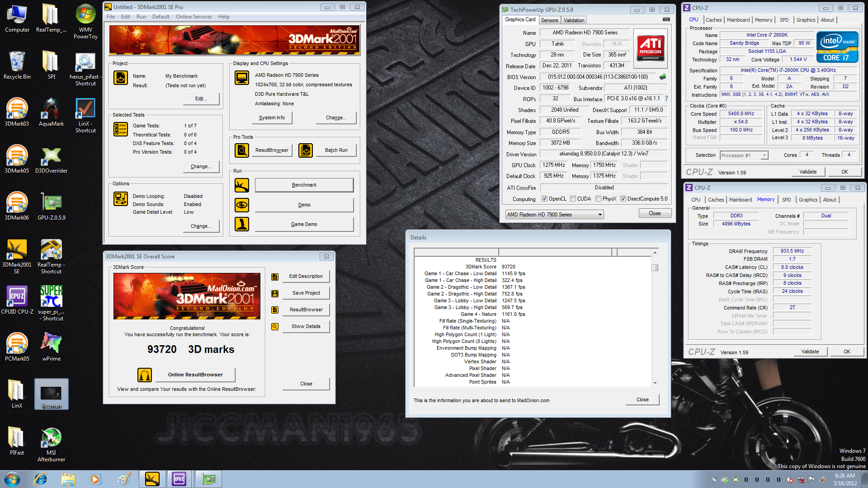Click the BIOS save chip icon in GPU-Z
The height and width of the screenshot is (488, 868).
point(663,77)
